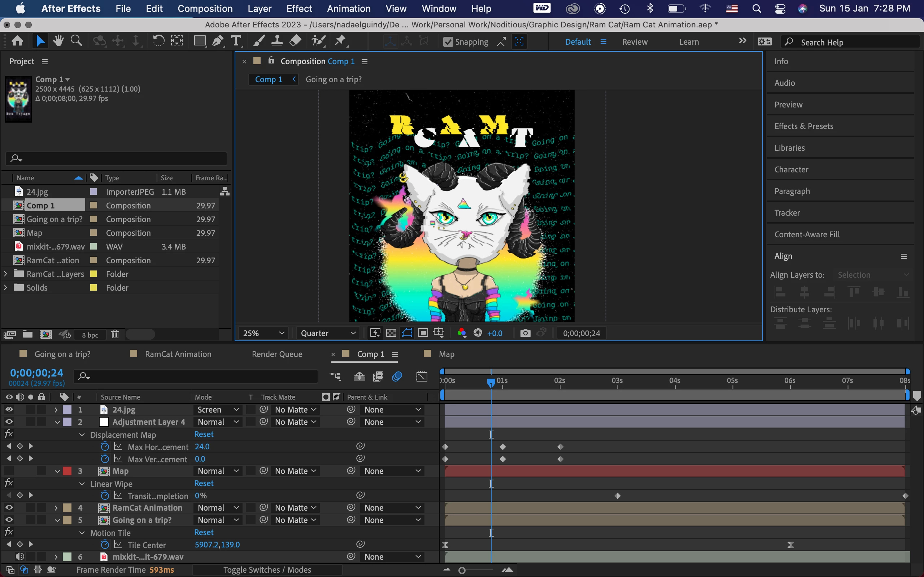This screenshot has height=577, width=924.
Task: Open blend mode dropdown for 24.jpg layer
Action: click(x=218, y=409)
